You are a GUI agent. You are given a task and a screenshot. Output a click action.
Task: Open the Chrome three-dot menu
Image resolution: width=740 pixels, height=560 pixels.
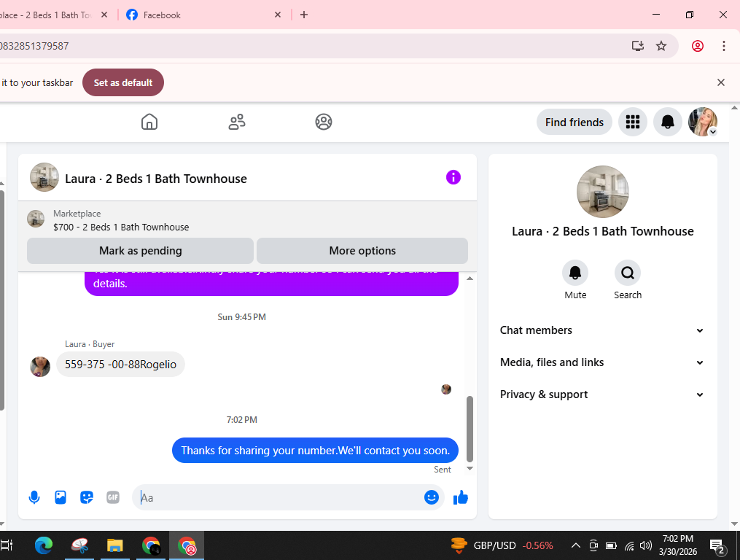pyautogui.click(x=723, y=46)
